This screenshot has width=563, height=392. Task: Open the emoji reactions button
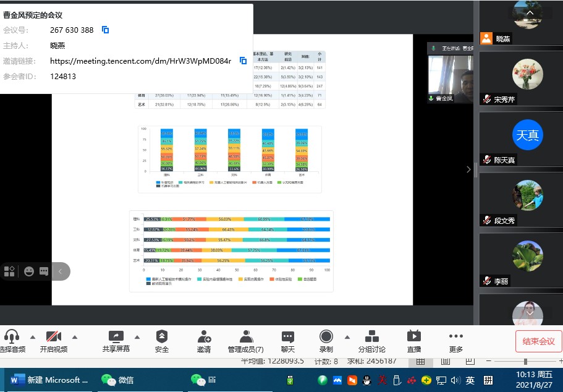point(29,271)
